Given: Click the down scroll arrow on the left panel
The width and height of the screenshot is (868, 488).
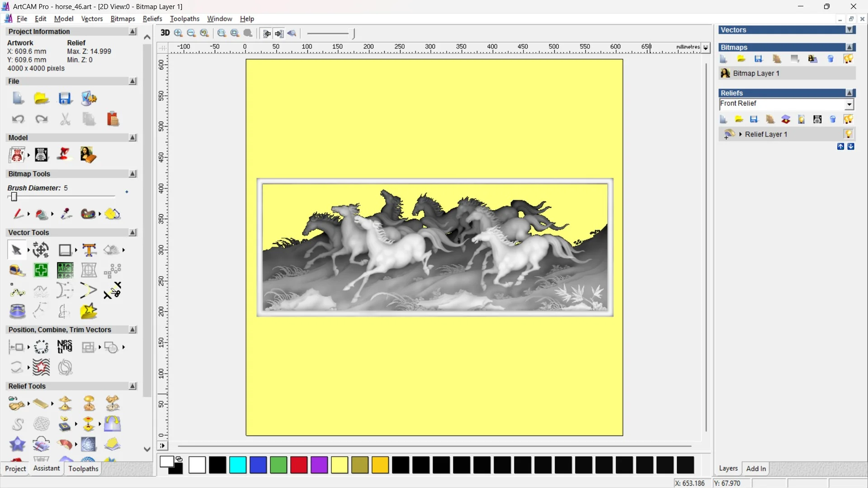Looking at the screenshot, I should [x=146, y=449].
